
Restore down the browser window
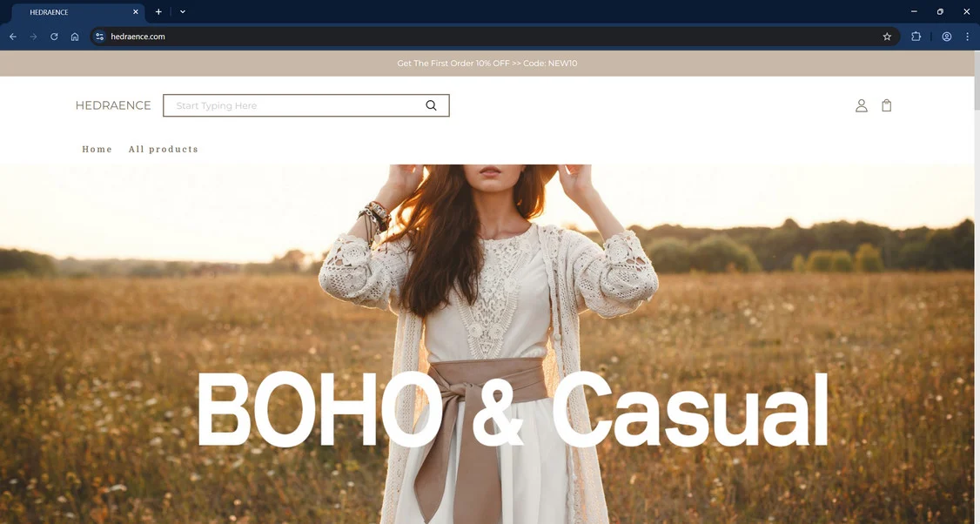pyautogui.click(x=940, y=12)
